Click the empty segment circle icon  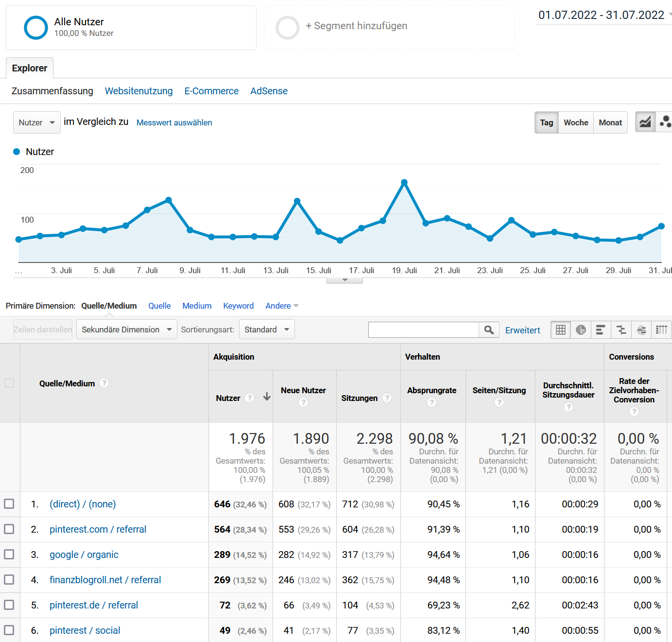[288, 28]
